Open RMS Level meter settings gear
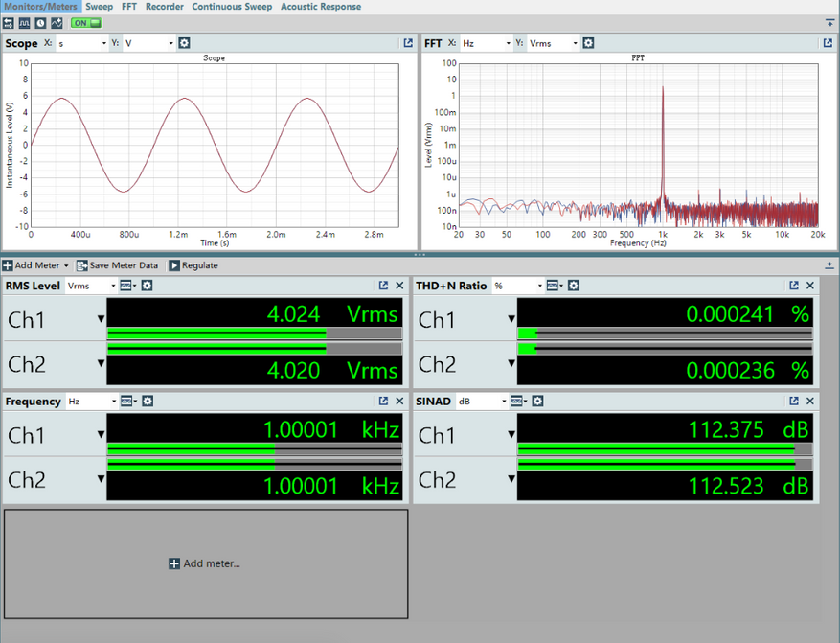The image size is (840, 643). point(148,286)
